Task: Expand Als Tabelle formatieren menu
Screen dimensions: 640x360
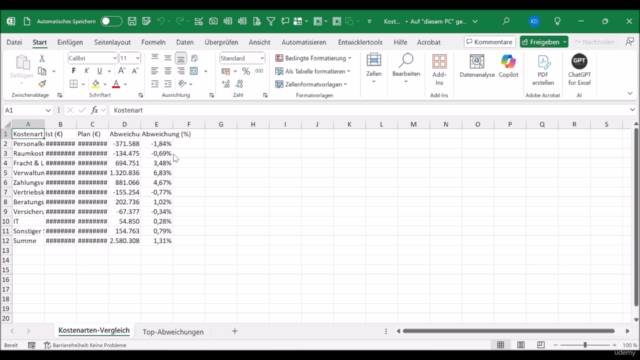Action: coord(313,71)
